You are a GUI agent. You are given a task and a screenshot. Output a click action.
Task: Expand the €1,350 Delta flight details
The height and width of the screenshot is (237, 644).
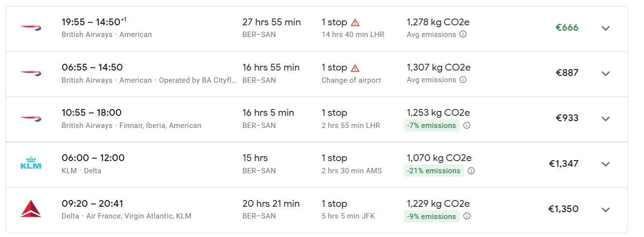(606, 210)
